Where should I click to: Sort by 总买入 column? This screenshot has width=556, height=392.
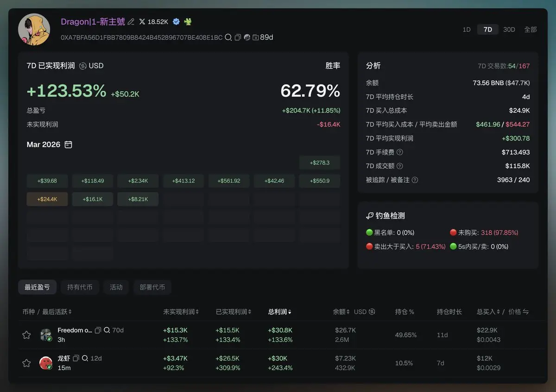coord(488,312)
